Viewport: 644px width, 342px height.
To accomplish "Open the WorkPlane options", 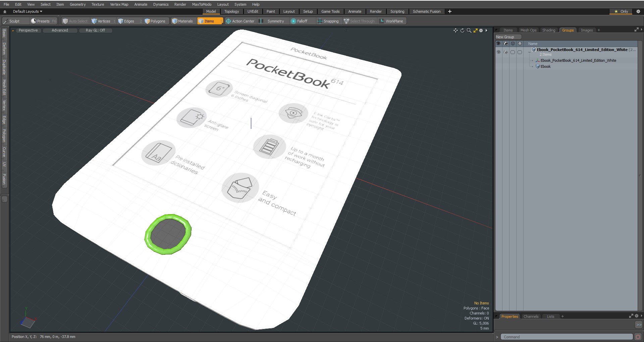I will [392, 21].
